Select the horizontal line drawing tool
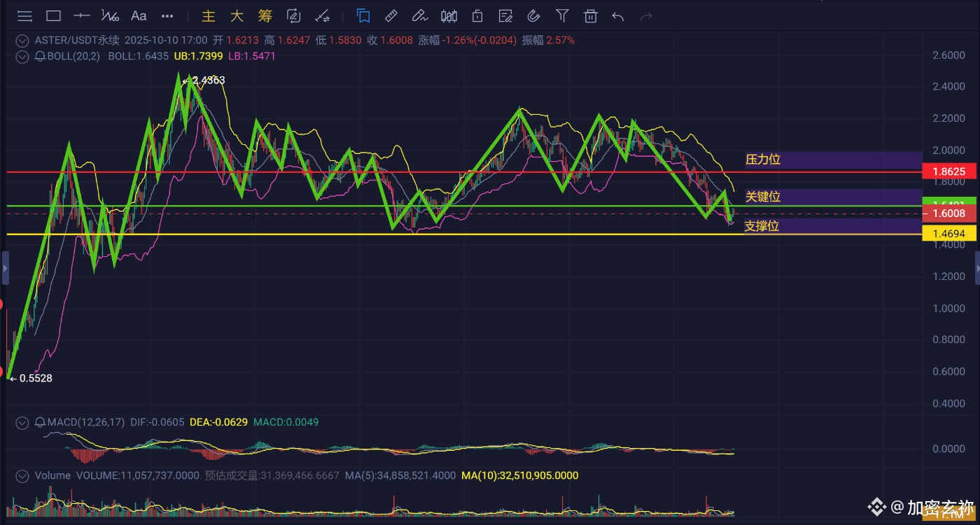This screenshot has height=525, width=980. (x=82, y=15)
